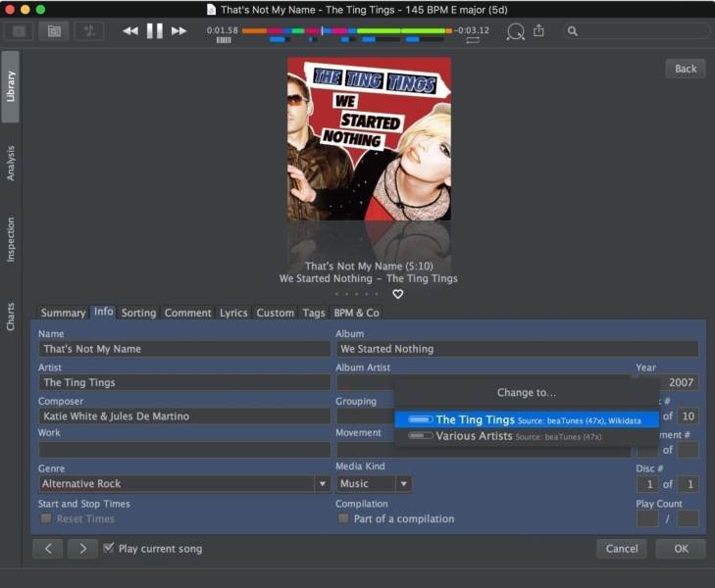The height and width of the screenshot is (588, 715).
Task: Go to previous song with left arrow
Action: click(x=48, y=549)
